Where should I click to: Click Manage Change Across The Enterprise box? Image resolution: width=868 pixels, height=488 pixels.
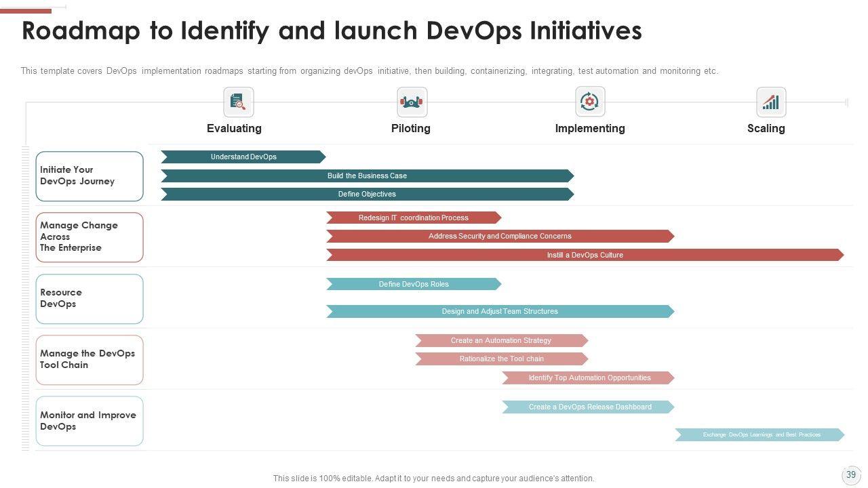click(90, 237)
